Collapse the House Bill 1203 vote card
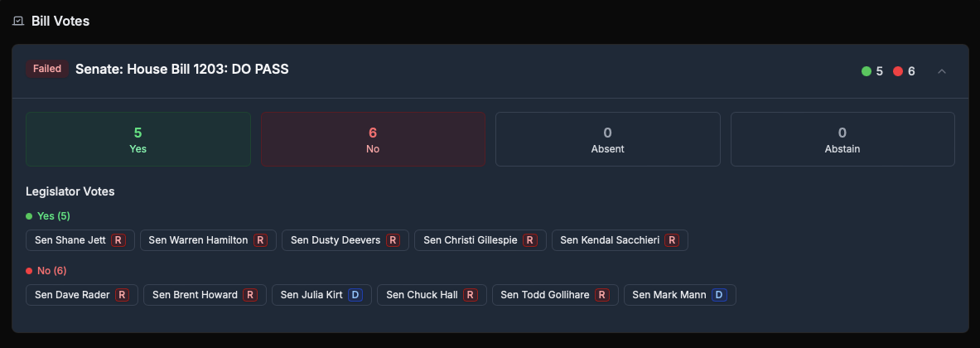Viewport: 980px width, 348px height. point(941,71)
